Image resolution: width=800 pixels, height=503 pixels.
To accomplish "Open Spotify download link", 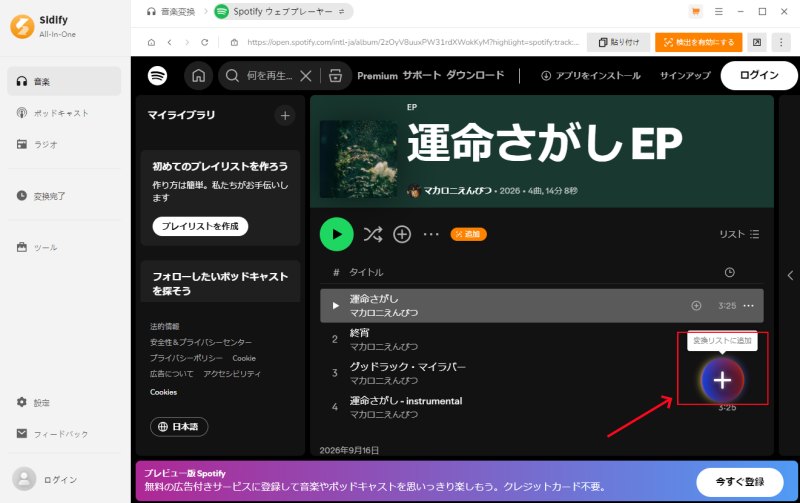I will (x=476, y=76).
